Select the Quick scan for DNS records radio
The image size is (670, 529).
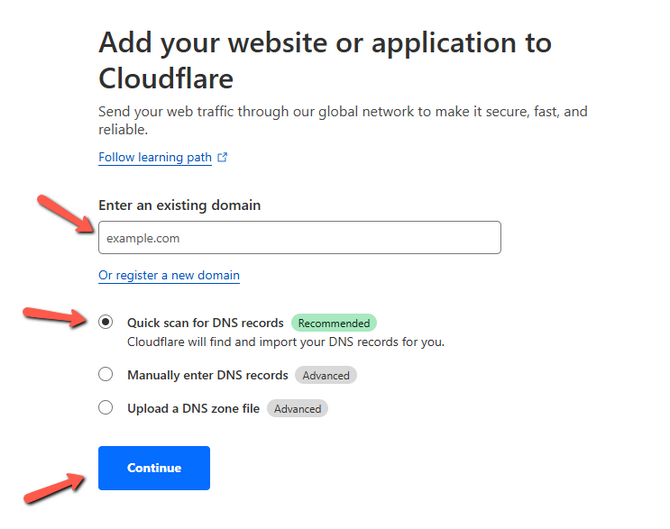(106, 322)
